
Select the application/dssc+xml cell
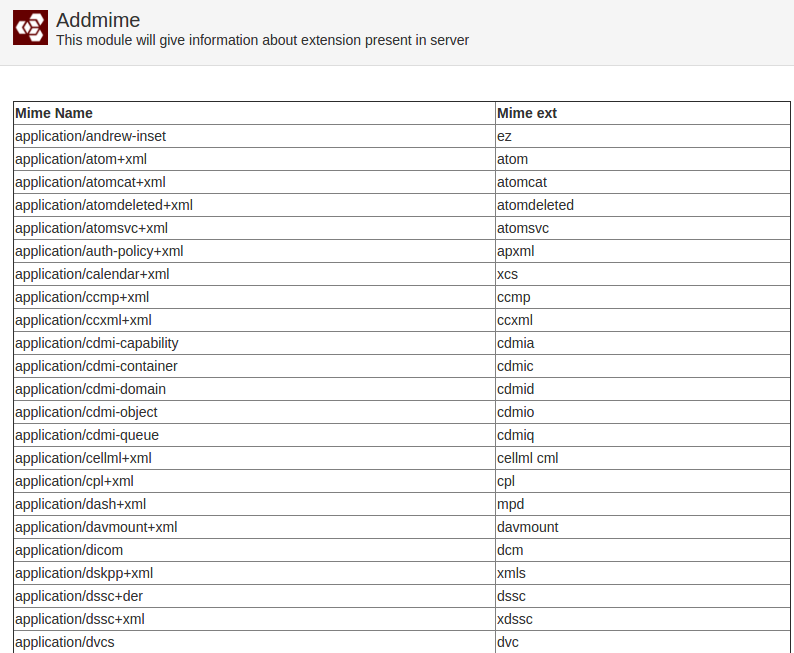[x=254, y=619]
